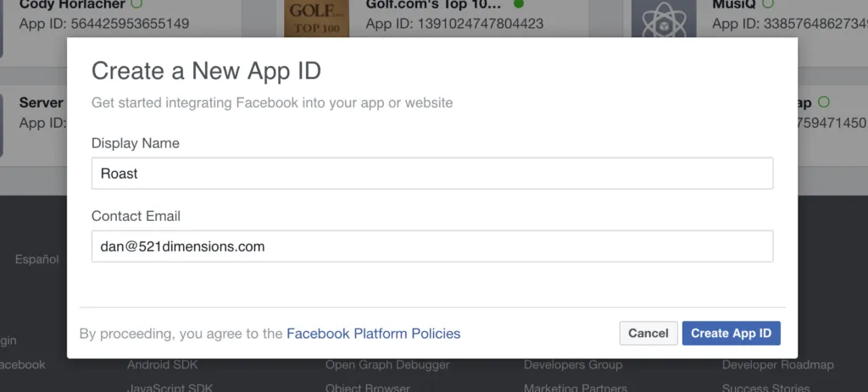Click the Display Name label
The image size is (868, 392).
(x=135, y=143)
